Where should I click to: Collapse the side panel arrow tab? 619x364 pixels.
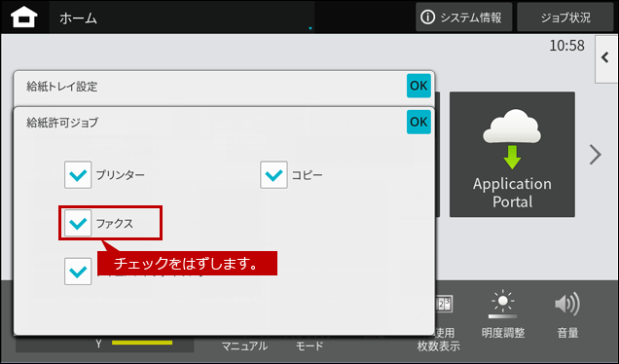point(606,58)
